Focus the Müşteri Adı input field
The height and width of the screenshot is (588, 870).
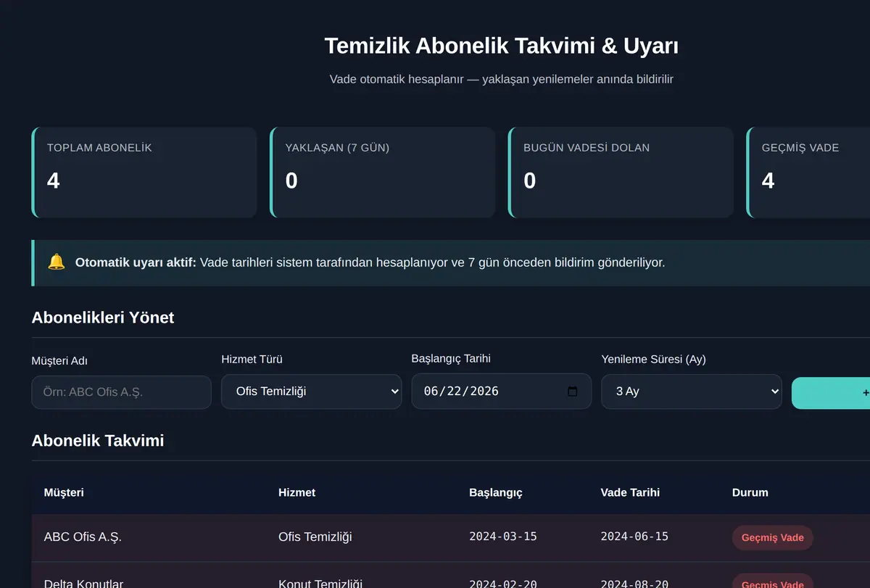[122, 392]
